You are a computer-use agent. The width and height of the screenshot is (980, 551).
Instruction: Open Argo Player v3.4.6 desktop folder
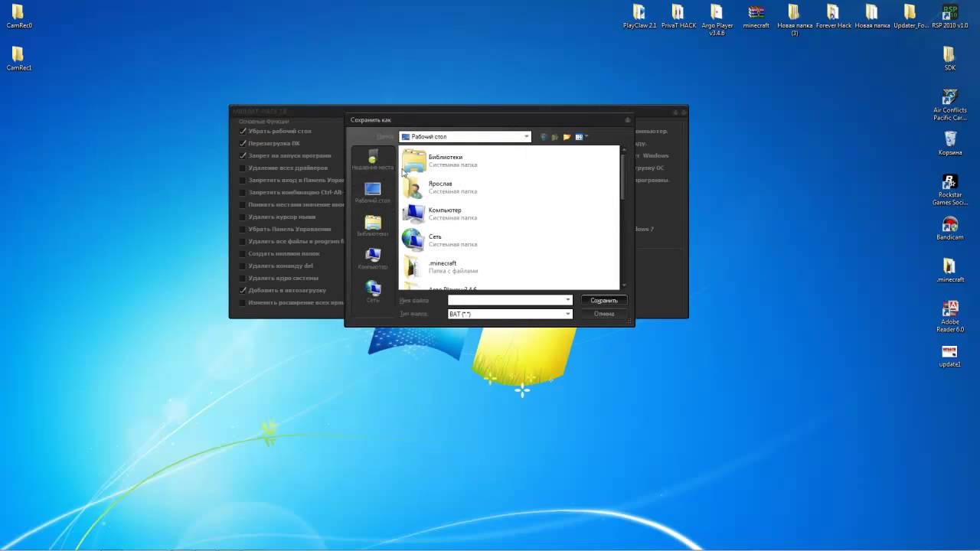coord(717,20)
